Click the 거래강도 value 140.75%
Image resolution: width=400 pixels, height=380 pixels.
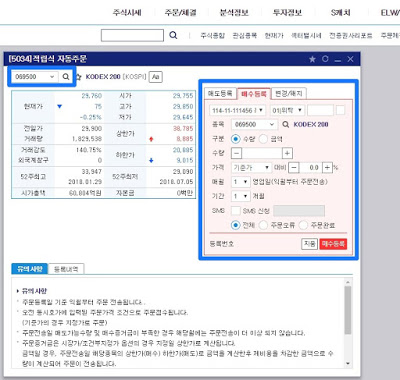tap(89, 150)
